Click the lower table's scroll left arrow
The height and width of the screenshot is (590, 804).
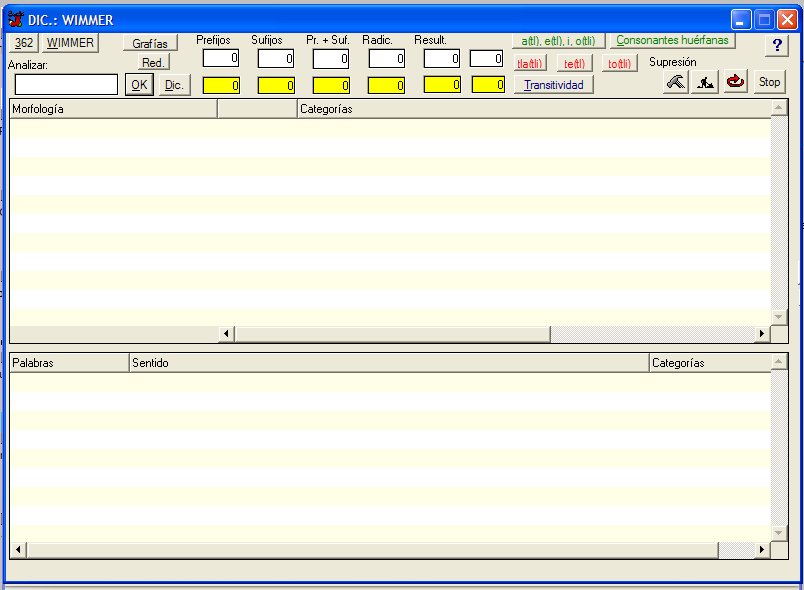pos(18,550)
